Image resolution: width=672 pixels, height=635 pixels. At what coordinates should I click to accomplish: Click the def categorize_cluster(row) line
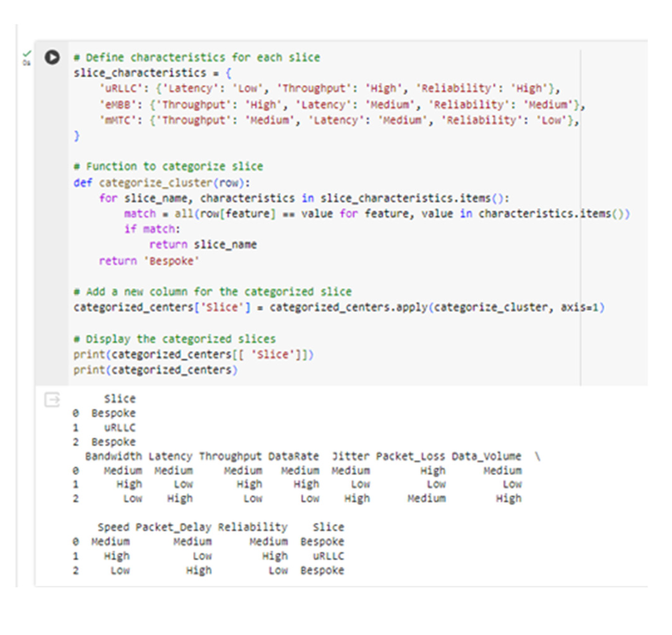point(161,183)
